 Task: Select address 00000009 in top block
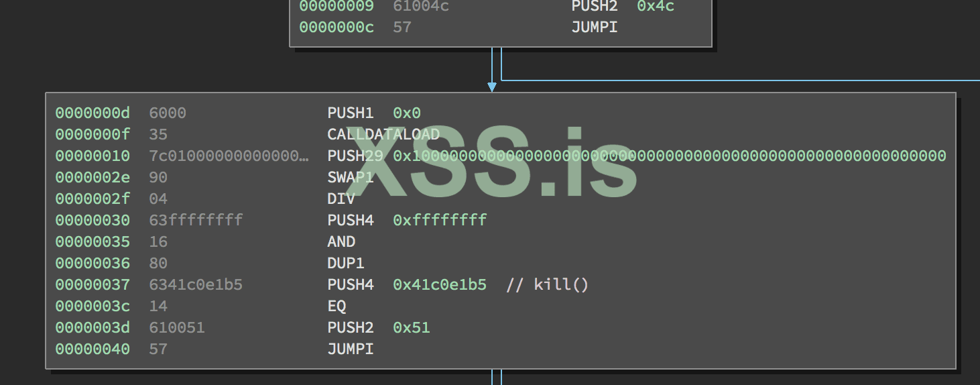tap(336, 6)
